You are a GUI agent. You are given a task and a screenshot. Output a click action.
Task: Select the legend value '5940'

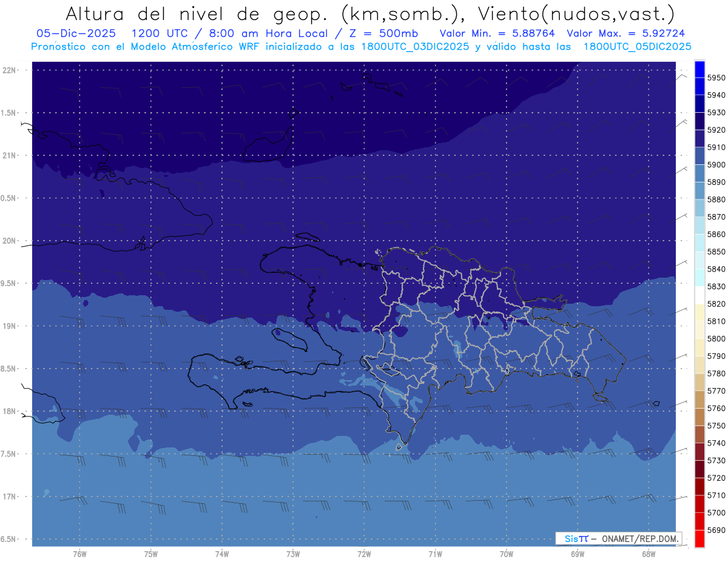pos(716,95)
